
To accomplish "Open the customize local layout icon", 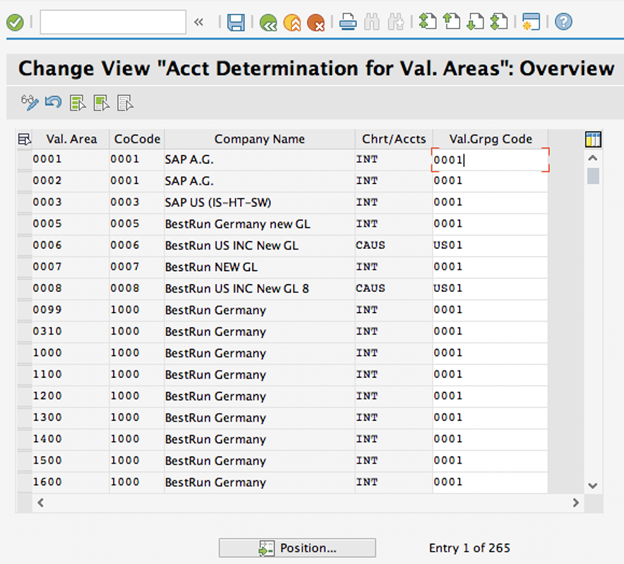I will (x=531, y=22).
